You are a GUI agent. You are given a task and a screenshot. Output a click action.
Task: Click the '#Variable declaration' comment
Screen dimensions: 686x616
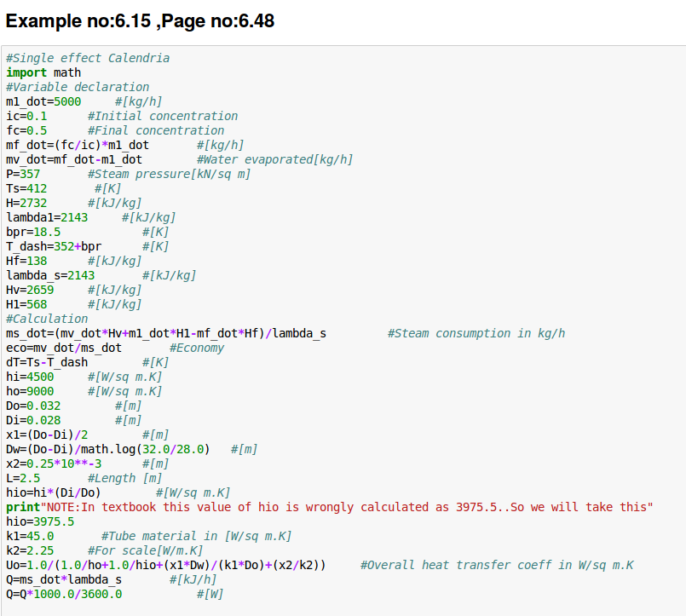(x=78, y=87)
